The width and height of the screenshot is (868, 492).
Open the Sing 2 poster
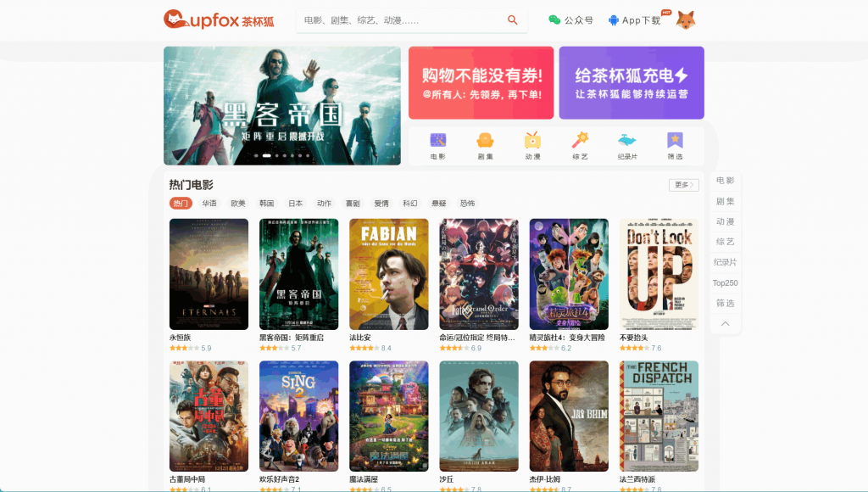pyautogui.click(x=299, y=417)
